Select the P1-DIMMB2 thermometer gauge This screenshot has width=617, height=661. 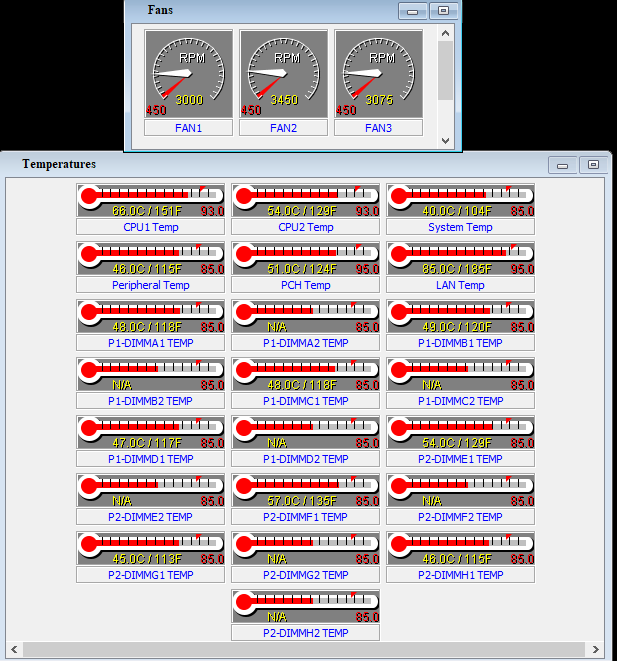pyautogui.click(x=150, y=374)
